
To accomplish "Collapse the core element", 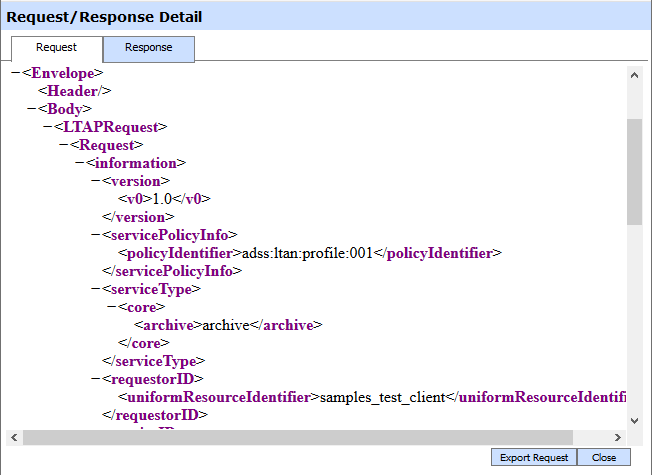I will [110, 307].
